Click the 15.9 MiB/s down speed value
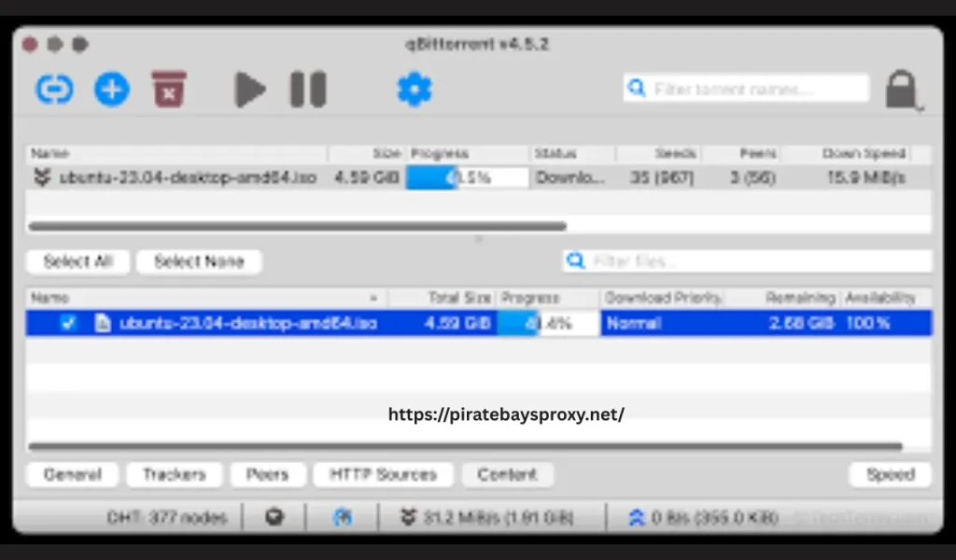 coord(865,177)
